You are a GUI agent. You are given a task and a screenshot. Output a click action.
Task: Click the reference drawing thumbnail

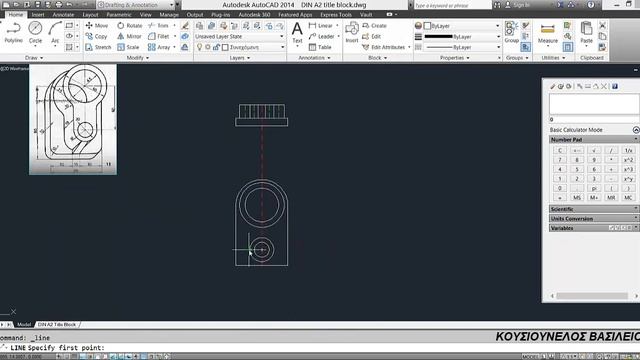[x=73, y=119]
